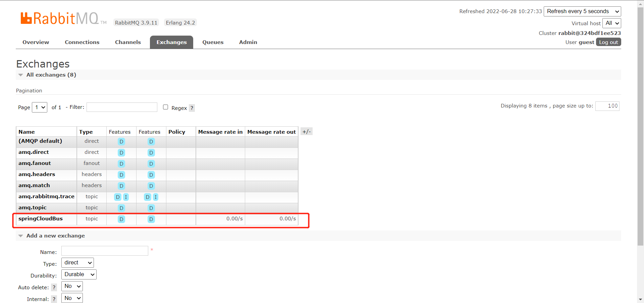The height and width of the screenshot is (303, 644).
Task: Click the Auto delete help question mark
Action: [54, 288]
